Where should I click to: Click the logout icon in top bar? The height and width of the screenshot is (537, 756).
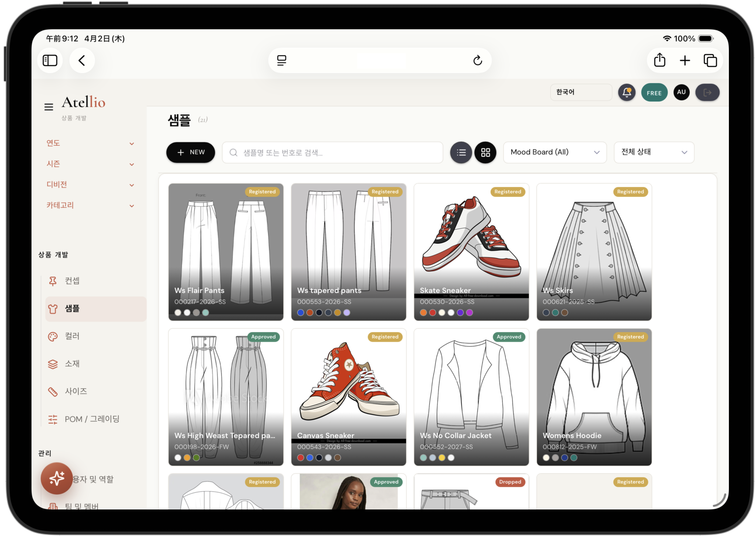(x=707, y=92)
